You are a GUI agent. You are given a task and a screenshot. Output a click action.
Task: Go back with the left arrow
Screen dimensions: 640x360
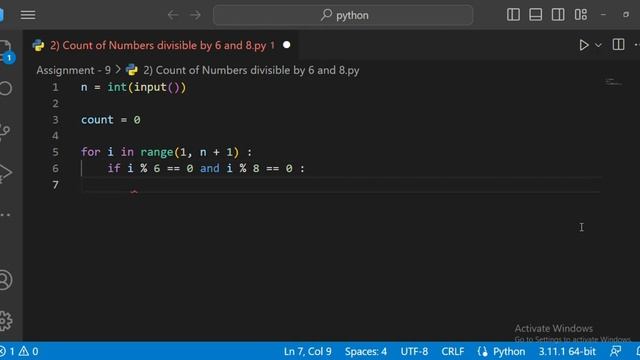[x=173, y=15]
